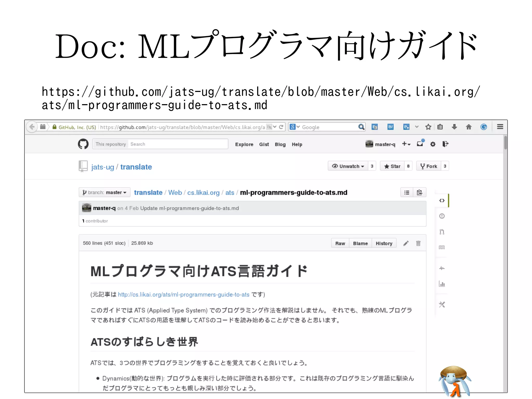
Task: Go to the cs.likai.org breadcrumb
Action: pyautogui.click(x=203, y=192)
